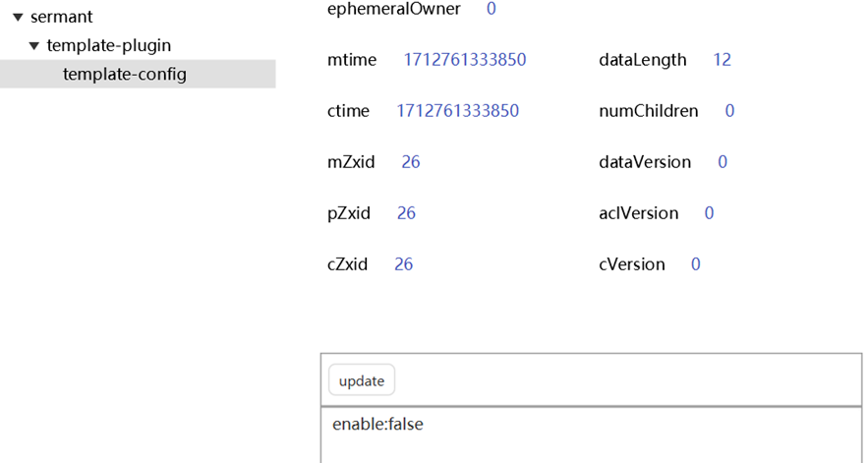868x463 pixels.
Task: Open the template-config node
Action: [124, 74]
